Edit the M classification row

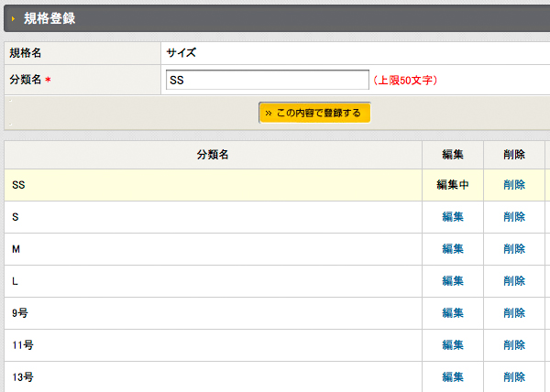pos(453,249)
